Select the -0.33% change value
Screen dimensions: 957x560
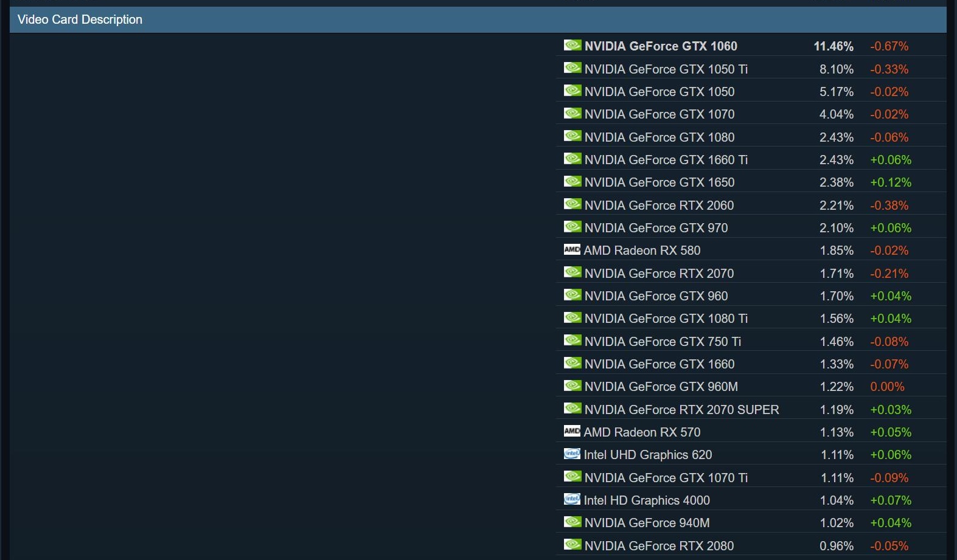click(889, 69)
